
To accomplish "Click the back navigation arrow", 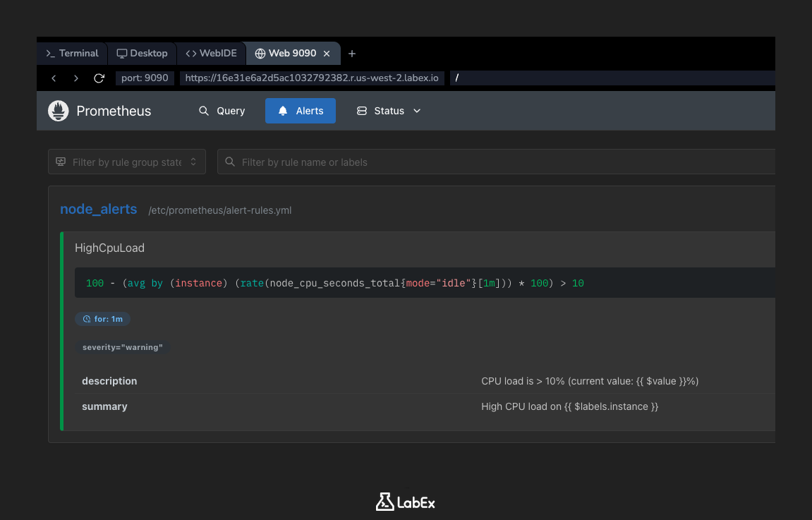I will (x=54, y=78).
